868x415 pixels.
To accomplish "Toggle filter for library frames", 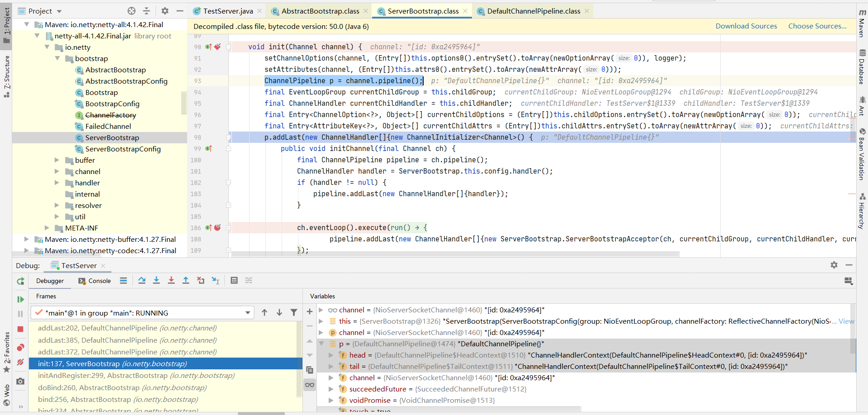I will pos(294,312).
